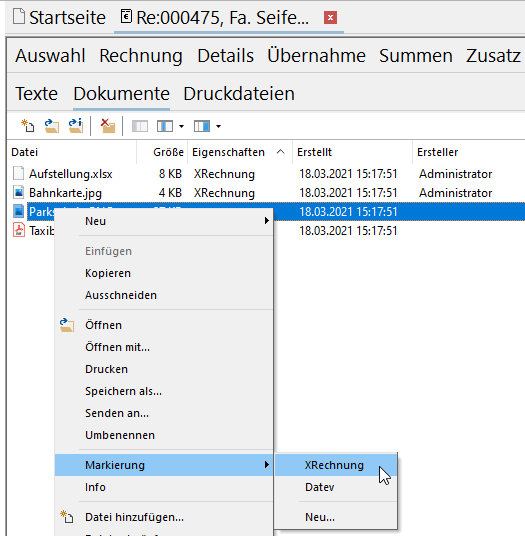Sort by the Erstellt column header

click(352, 152)
